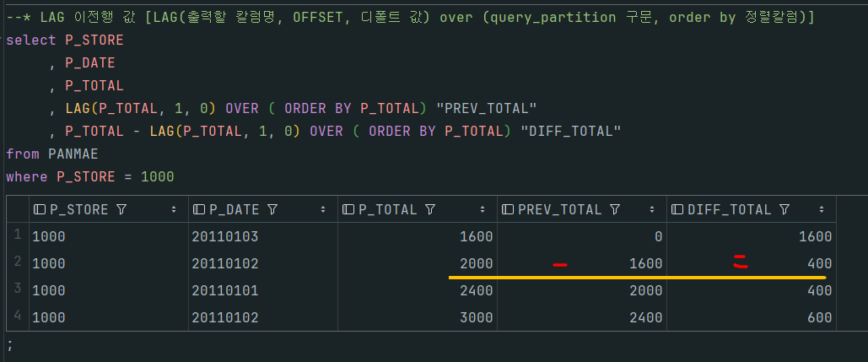Toggle sort arrows on PREV_TOTAL column

(652, 210)
